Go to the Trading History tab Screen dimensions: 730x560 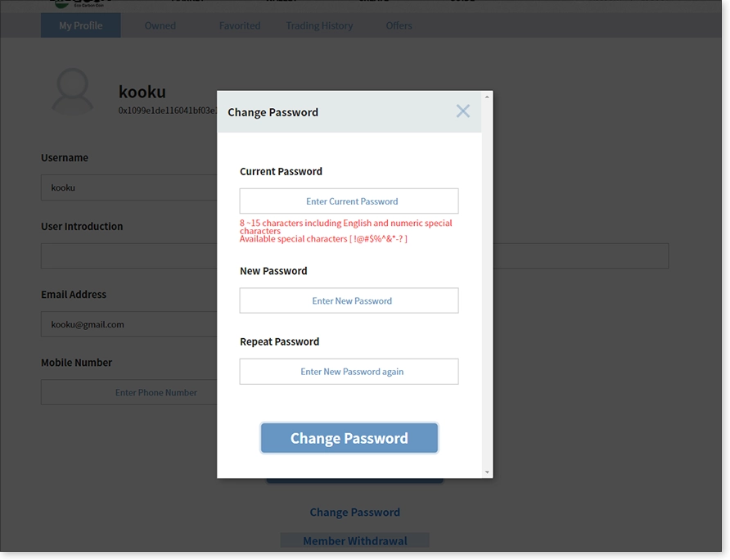click(x=319, y=25)
